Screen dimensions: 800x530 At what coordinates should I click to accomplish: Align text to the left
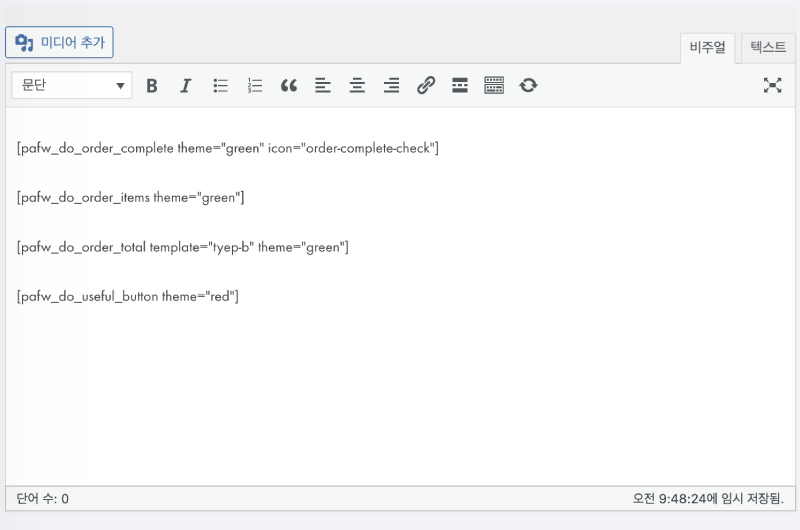click(322, 86)
